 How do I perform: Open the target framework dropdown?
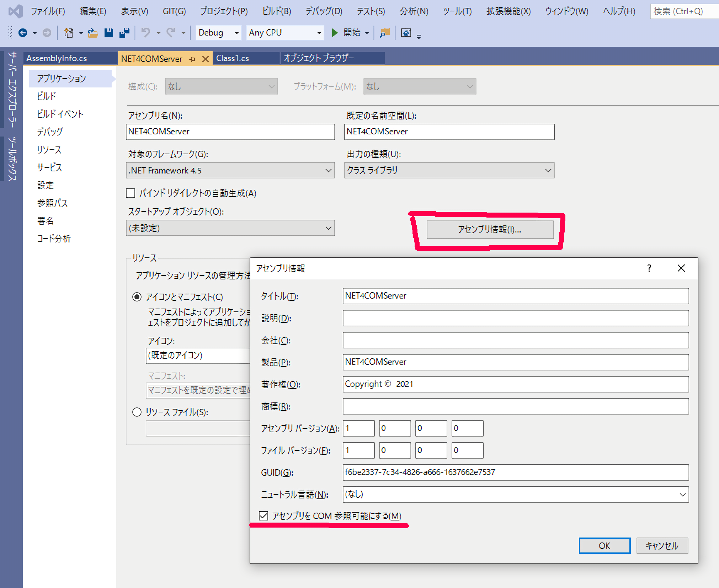[x=230, y=170]
